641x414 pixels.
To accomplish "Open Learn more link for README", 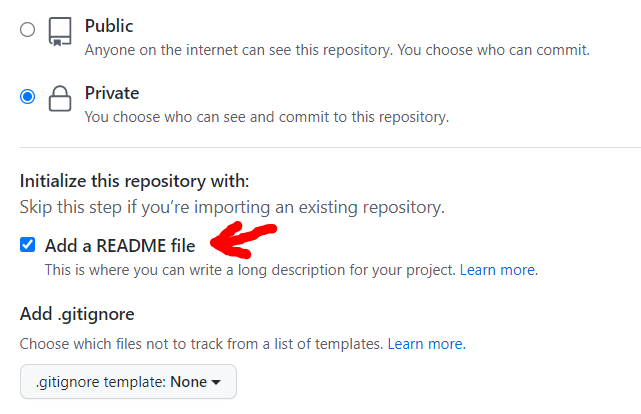I will (498, 270).
